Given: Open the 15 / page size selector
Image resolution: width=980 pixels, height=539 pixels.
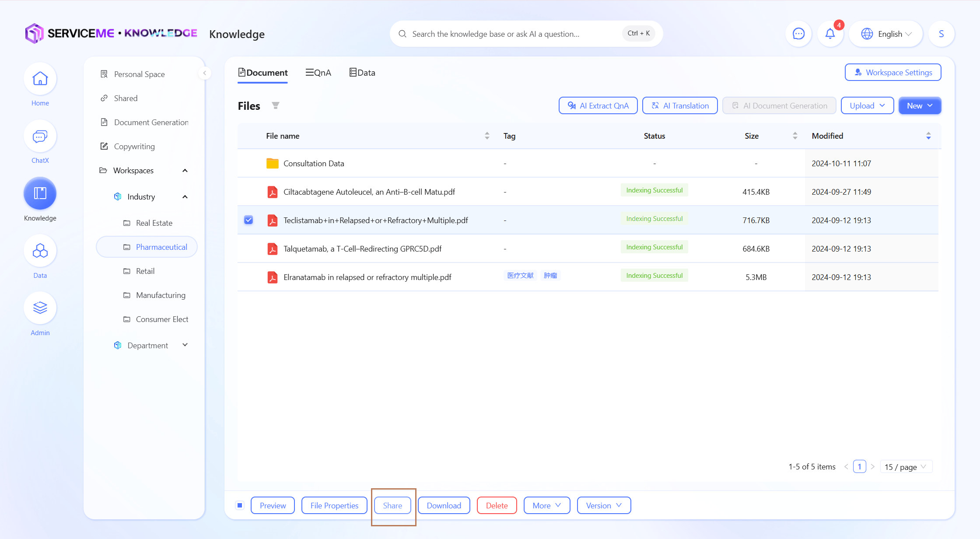Looking at the screenshot, I should (x=905, y=467).
